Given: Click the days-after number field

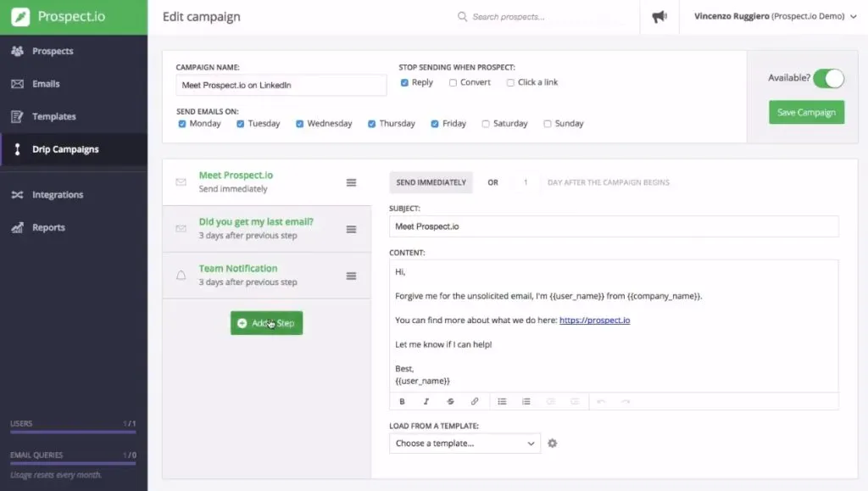Looking at the screenshot, I should coord(526,182).
